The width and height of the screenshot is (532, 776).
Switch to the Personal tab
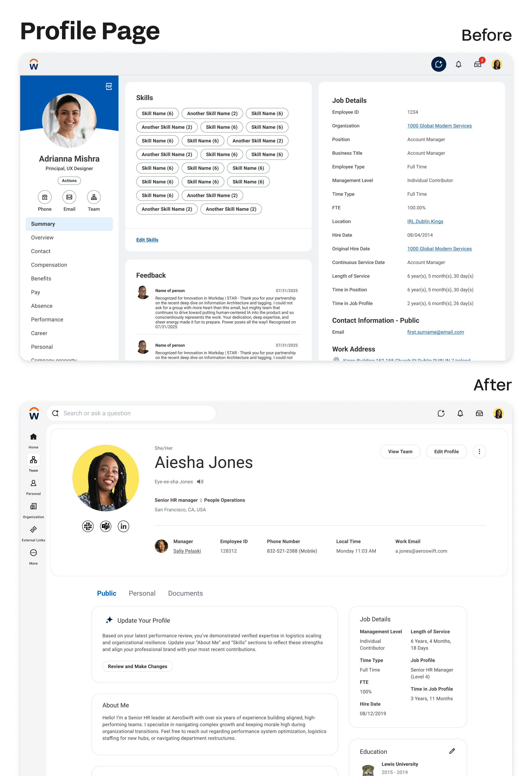tap(142, 593)
